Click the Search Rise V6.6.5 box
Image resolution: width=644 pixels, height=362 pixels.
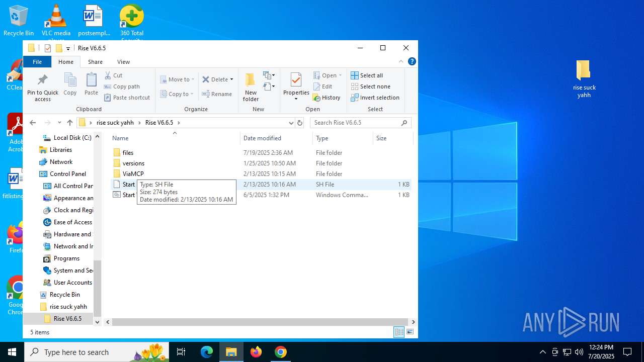pyautogui.click(x=360, y=123)
